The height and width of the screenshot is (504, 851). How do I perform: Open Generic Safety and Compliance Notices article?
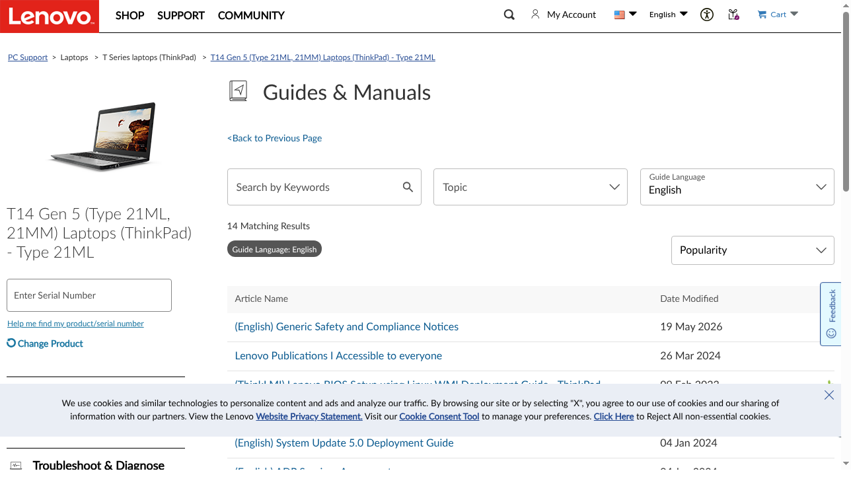(x=346, y=326)
